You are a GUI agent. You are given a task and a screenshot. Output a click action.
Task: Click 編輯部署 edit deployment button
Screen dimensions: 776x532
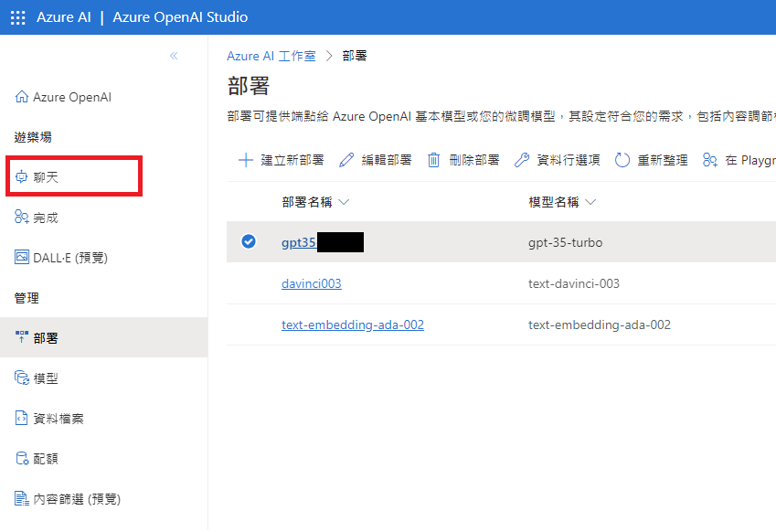[376, 160]
